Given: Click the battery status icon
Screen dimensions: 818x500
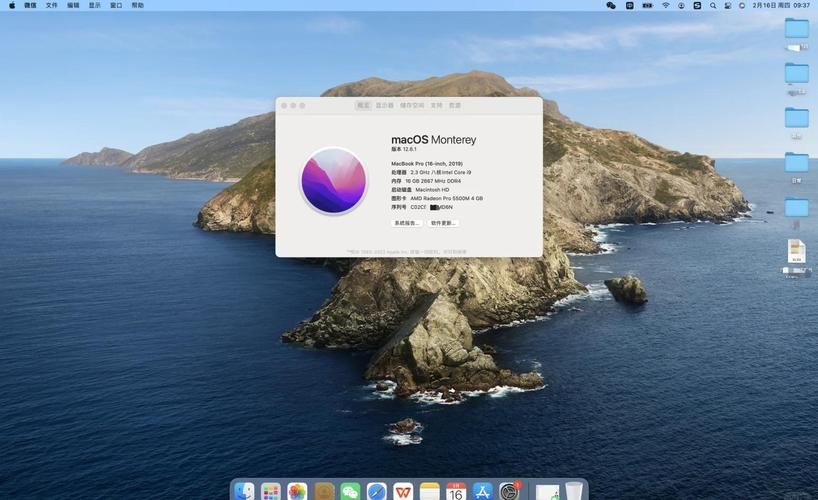Looking at the screenshot, I should (x=647, y=5).
